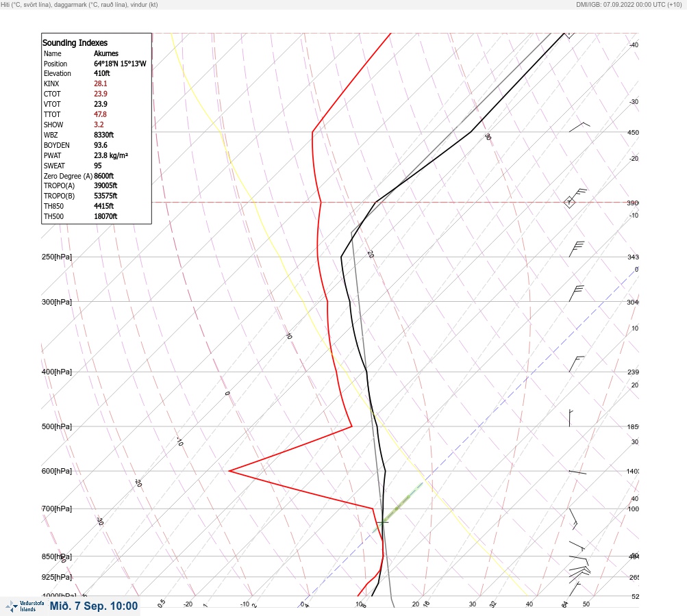Click the PWAT value 23.8 kg/m²
687x616 pixels.
click(x=111, y=155)
